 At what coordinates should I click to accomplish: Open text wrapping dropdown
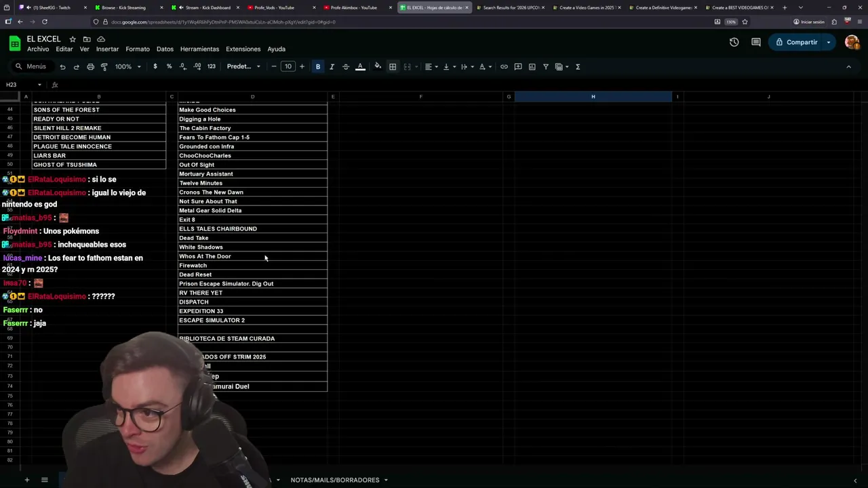(467, 66)
